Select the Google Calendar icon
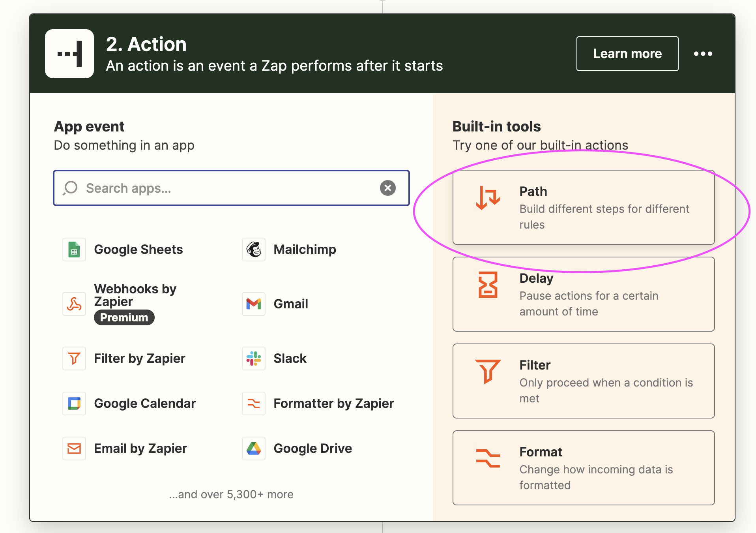756x533 pixels. point(74,404)
